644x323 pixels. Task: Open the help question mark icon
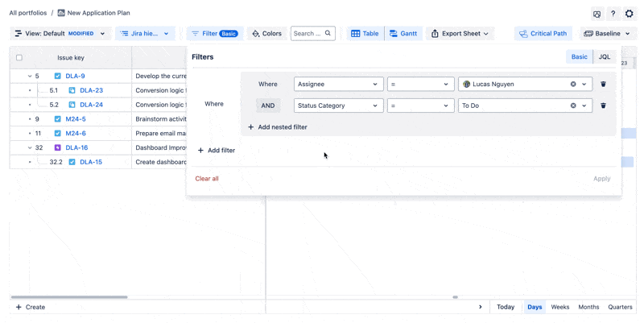tap(613, 14)
